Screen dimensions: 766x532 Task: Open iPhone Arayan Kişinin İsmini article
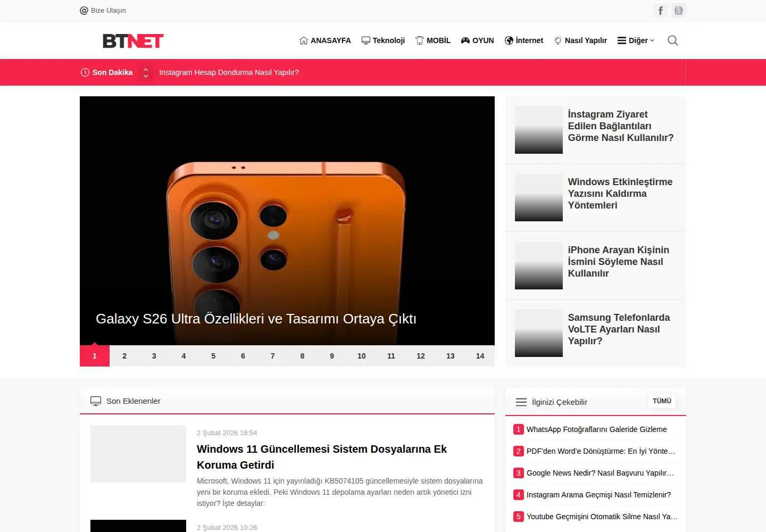click(619, 262)
